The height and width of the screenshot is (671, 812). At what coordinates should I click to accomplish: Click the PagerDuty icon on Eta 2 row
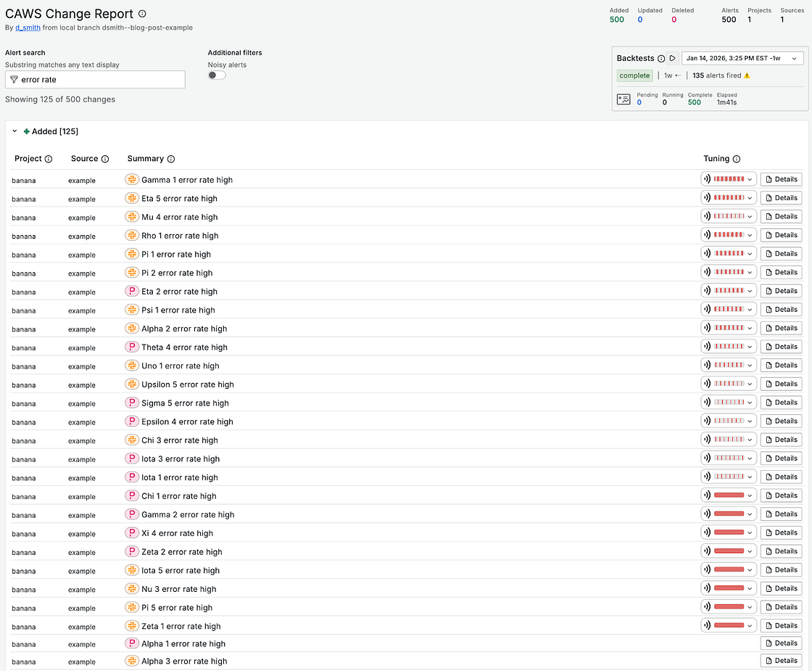(x=131, y=291)
